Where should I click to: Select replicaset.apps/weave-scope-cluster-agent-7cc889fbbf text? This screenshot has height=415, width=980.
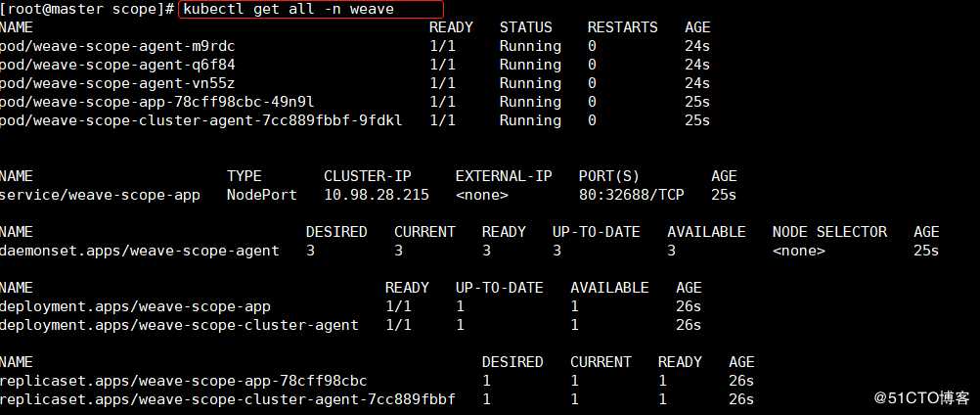click(x=228, y=399)
